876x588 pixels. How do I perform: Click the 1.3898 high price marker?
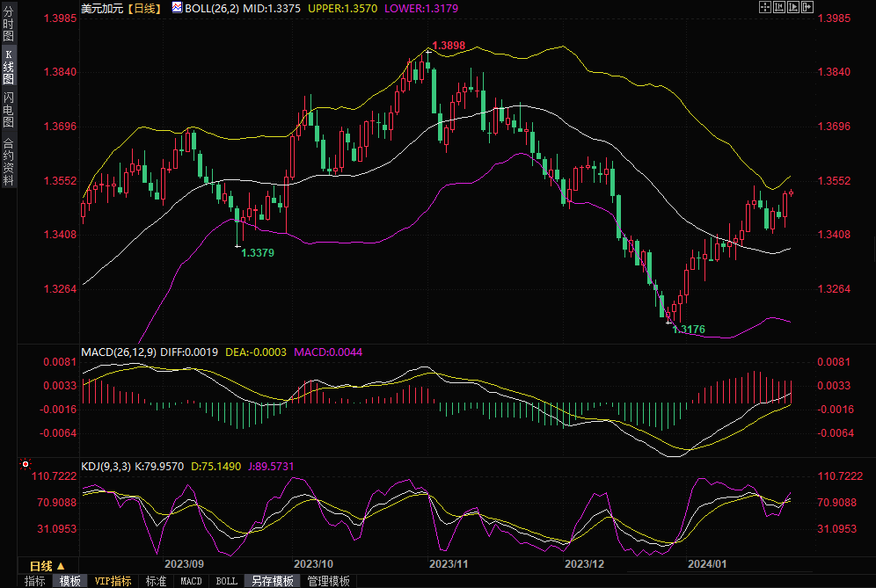448,45
